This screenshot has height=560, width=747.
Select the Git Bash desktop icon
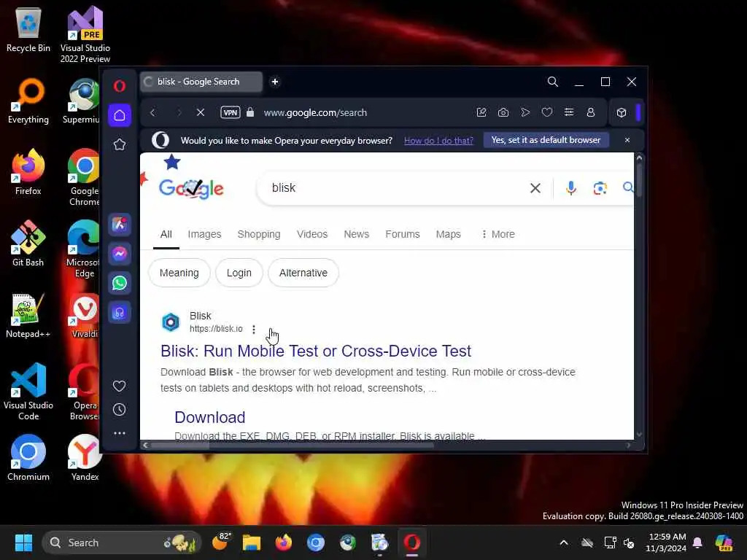(28, 244)
